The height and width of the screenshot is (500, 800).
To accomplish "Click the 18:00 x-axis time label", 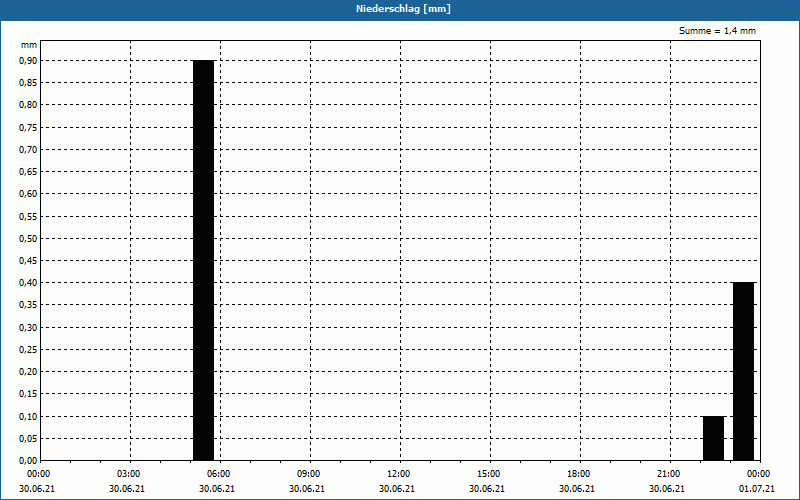I will 581,474.
